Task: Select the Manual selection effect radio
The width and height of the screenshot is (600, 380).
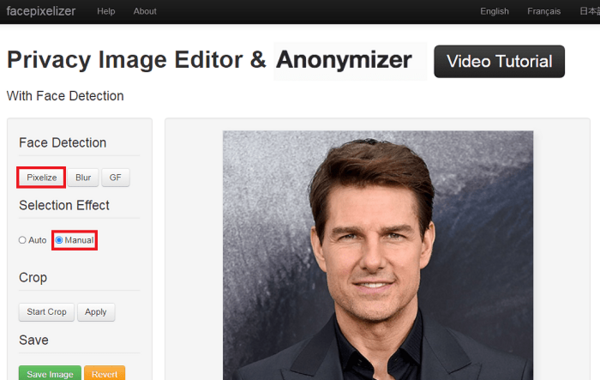Action: pos(59,240)
